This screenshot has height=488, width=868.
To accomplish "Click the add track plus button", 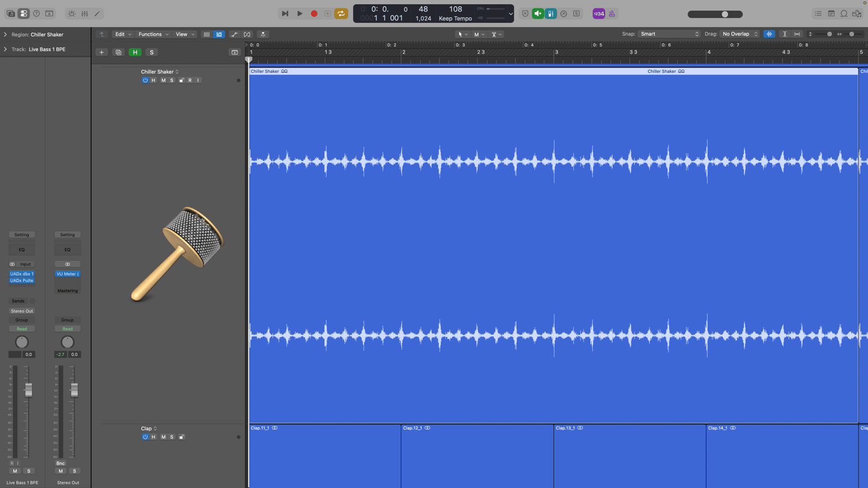I will point(101,52).
